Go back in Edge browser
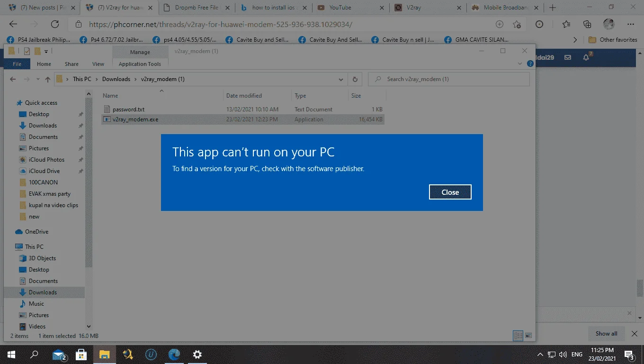Screen dimensions: 644x364 pos(13,24)
